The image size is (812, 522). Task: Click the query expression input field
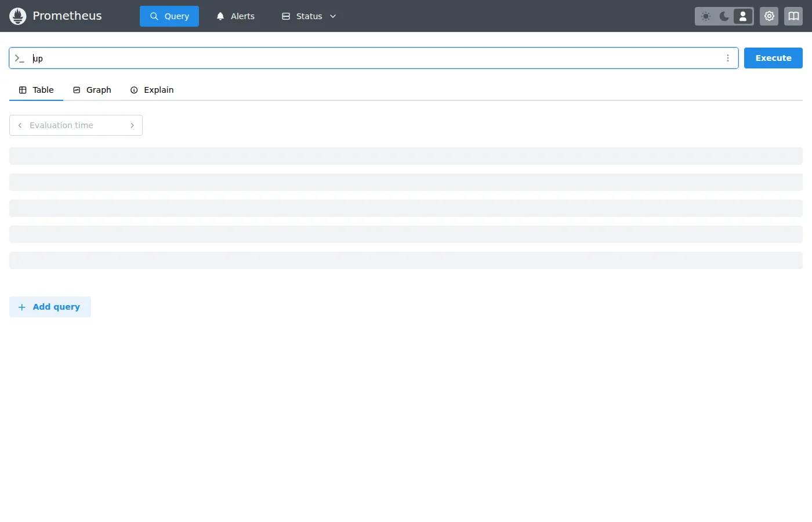(x=348, y=58)
